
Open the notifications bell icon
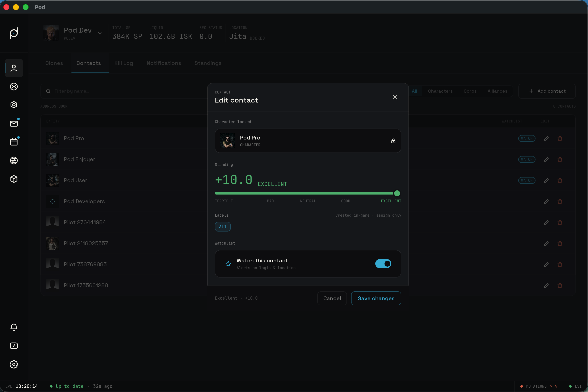pyautogui.click(x=14, y=327)
